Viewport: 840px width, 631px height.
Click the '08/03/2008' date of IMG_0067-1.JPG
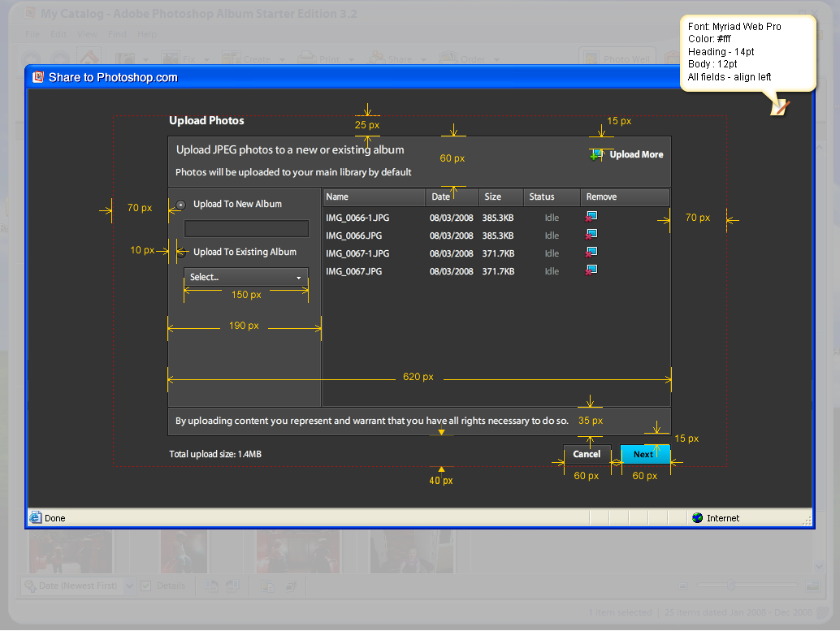tap(451, 253)
